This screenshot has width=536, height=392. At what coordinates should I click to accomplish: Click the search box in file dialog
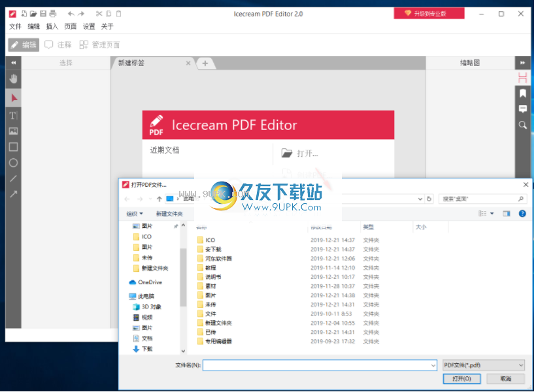click(x=482, y=199)
